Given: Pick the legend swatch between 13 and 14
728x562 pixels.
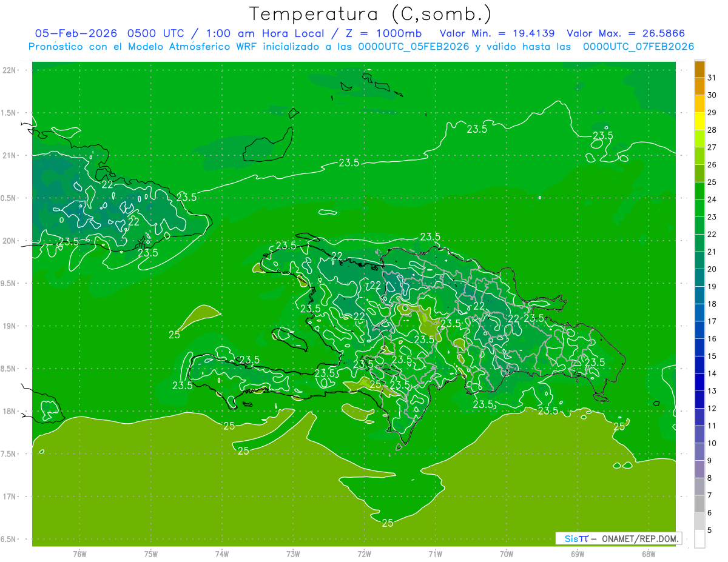Looking at the screenshot, I should [699, 383].
